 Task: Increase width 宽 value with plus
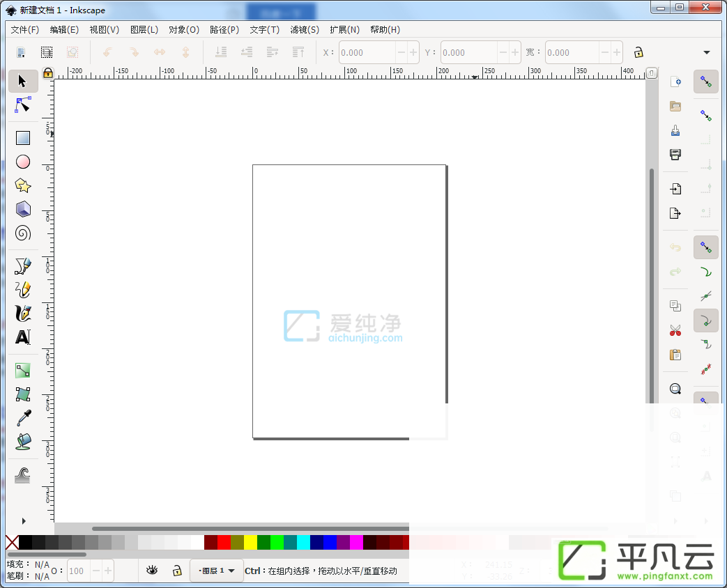[x=616, y=52]
